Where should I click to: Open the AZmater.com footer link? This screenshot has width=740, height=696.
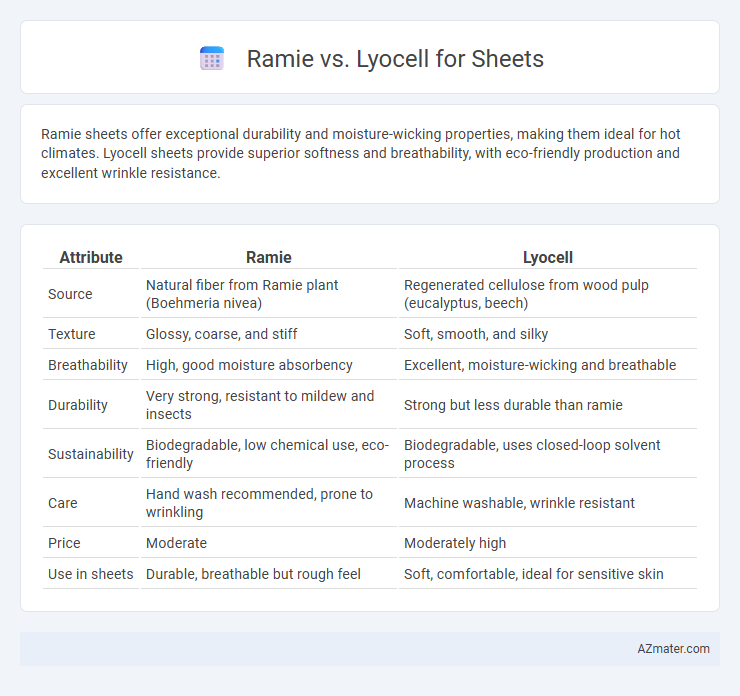673,649
